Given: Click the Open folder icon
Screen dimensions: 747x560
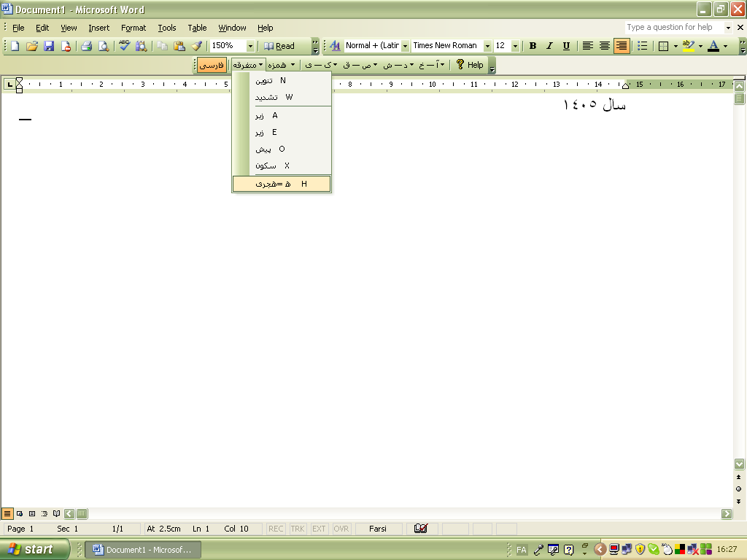Looking at the screenshot, I should pos(32,46).
